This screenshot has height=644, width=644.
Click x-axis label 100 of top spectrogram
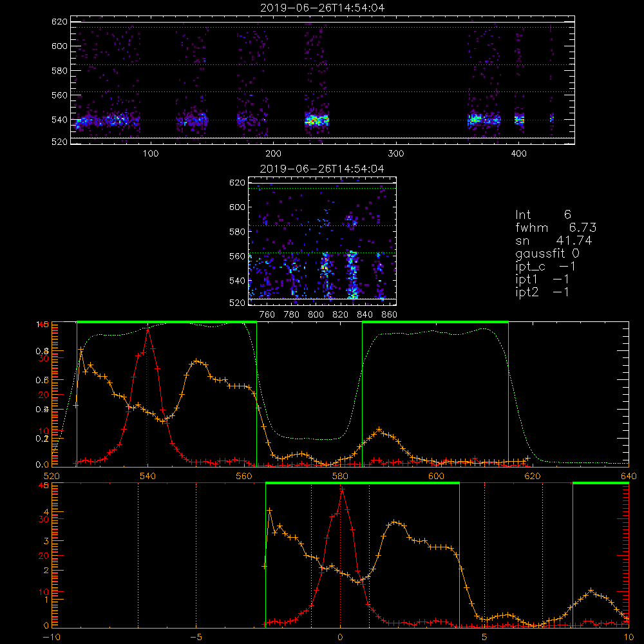coord(151,154)
